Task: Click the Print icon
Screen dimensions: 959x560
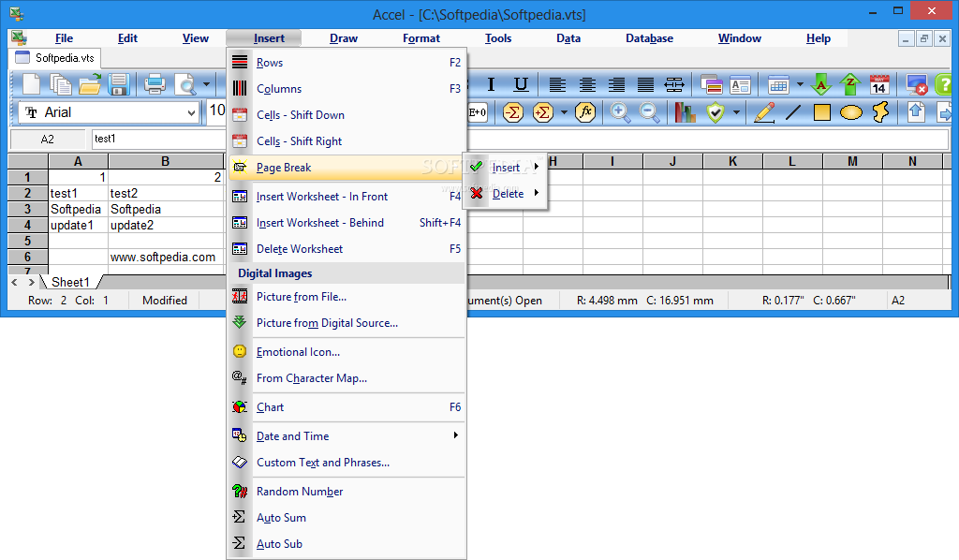Action: tap(155, 84)
